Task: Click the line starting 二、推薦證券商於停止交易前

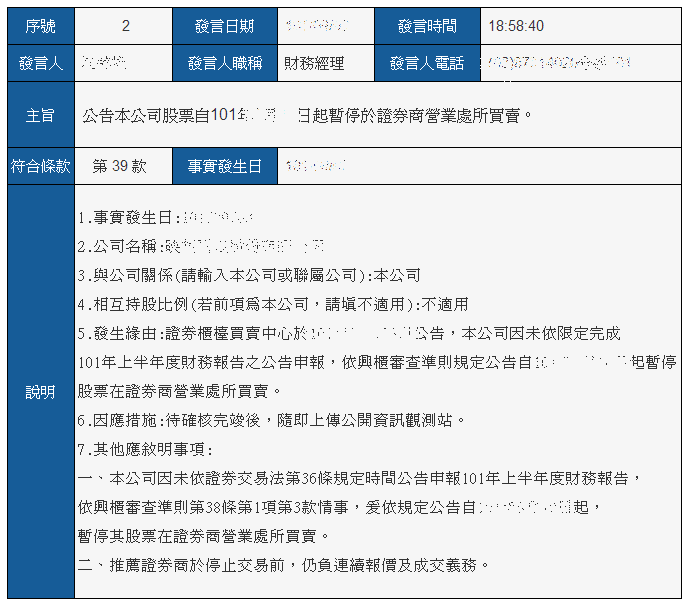Action: point(283,565)
